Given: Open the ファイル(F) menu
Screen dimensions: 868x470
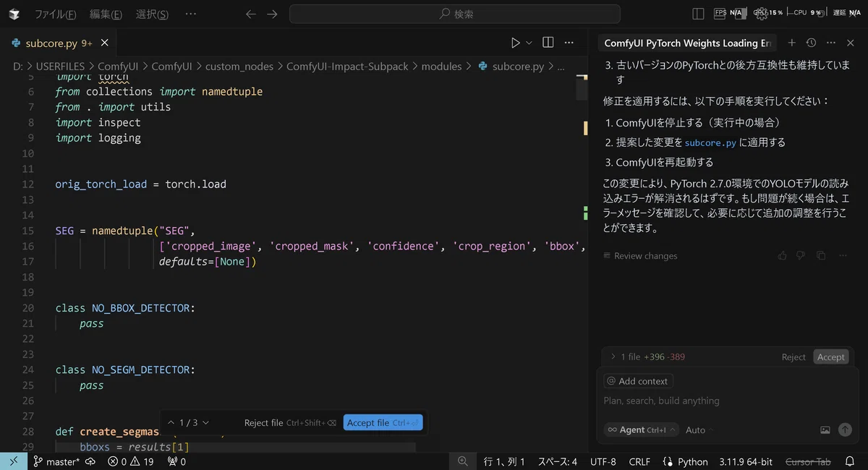Looking at the screenshot, I should [x=56, y=14].
